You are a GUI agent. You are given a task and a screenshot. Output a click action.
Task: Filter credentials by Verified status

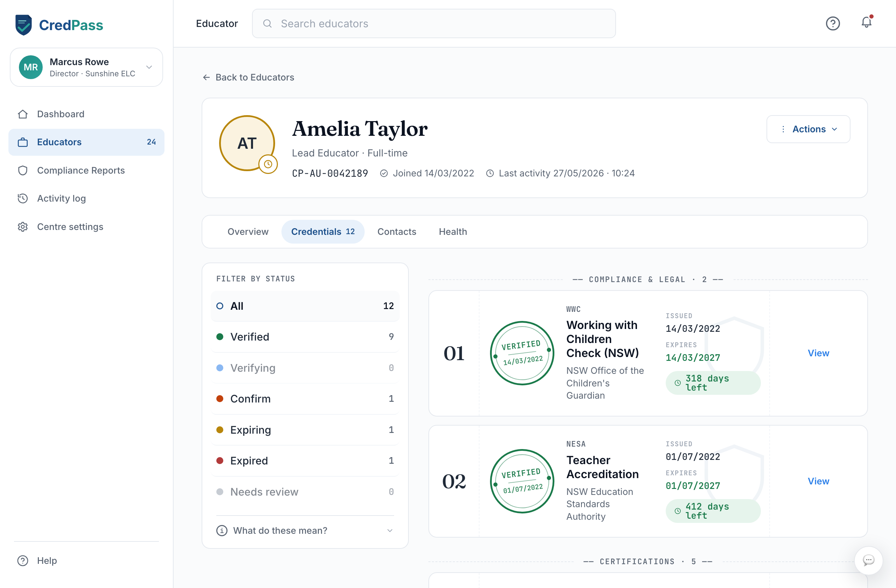pyautogui.click(x=305, y=337)
